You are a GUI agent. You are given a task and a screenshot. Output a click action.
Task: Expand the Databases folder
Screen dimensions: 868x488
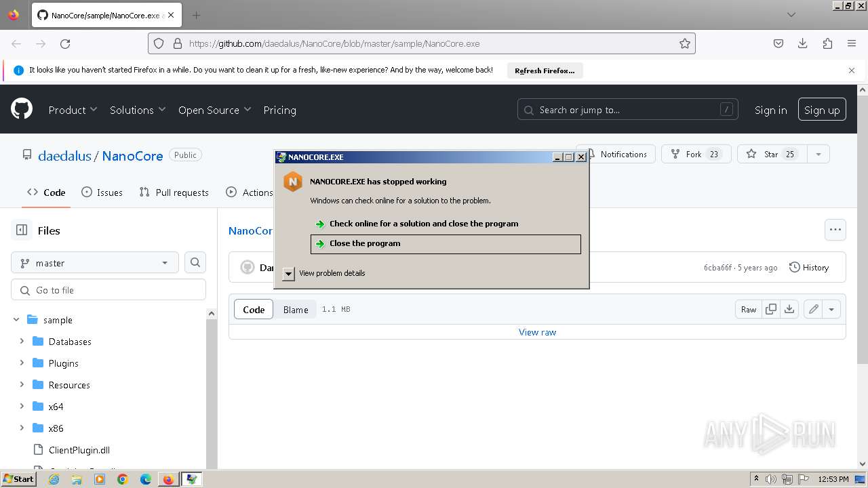(x=22, y=341)
